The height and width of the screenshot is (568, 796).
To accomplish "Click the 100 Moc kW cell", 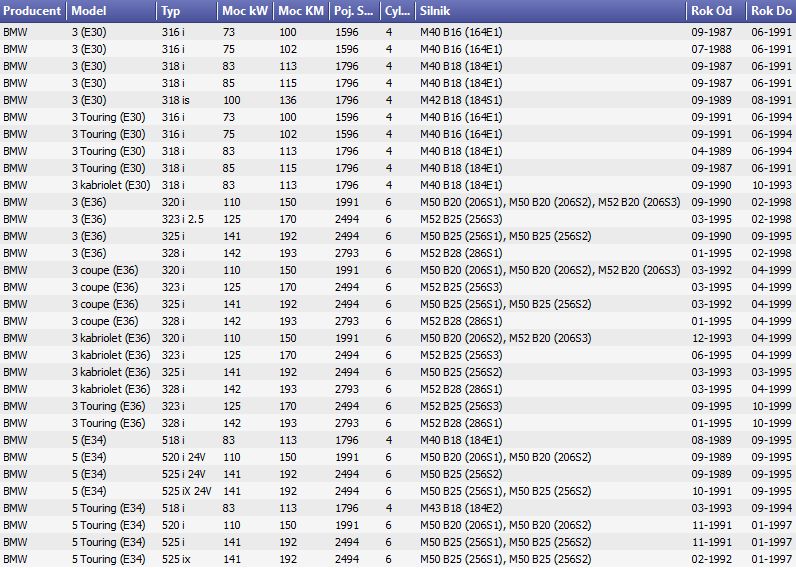I will pyautogui.click(x=231, y=101).
